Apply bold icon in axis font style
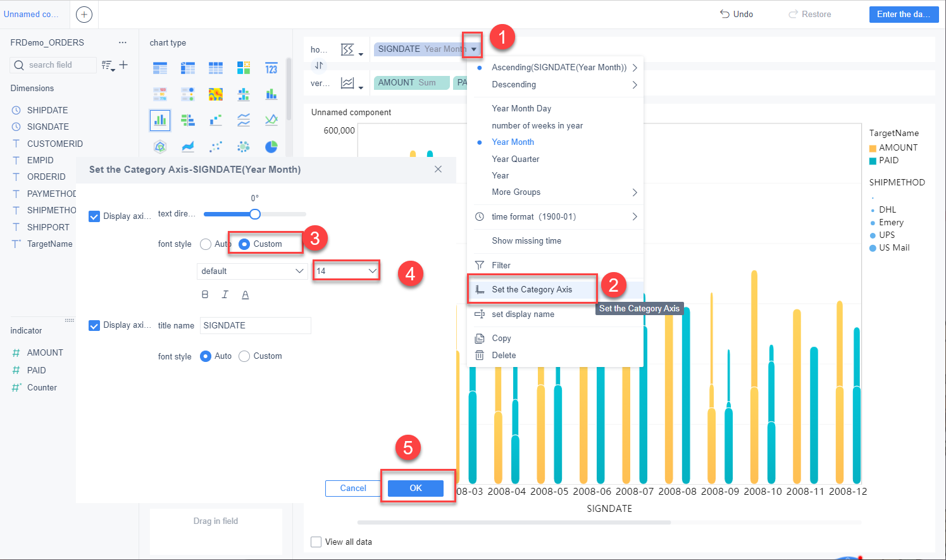This screenshot has height=560, width=946. pos(205,294)
